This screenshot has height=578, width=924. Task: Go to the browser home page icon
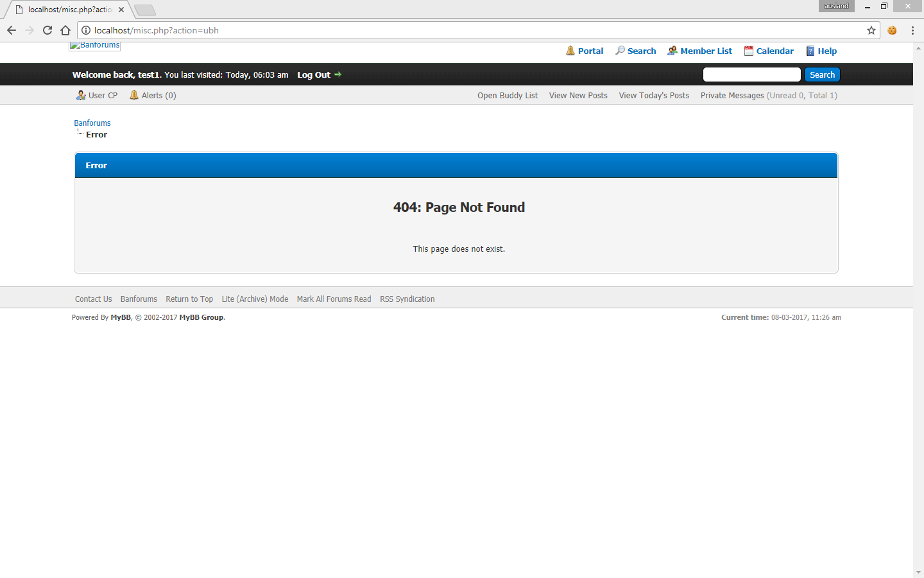point(65,30)
